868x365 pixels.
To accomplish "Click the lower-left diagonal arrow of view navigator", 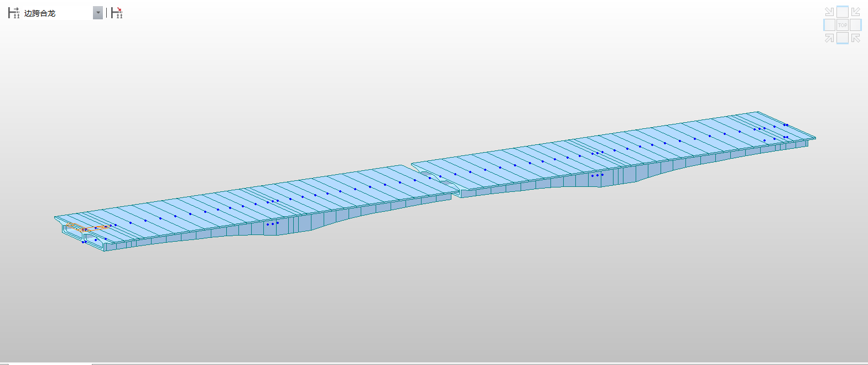I will [829, 38].
